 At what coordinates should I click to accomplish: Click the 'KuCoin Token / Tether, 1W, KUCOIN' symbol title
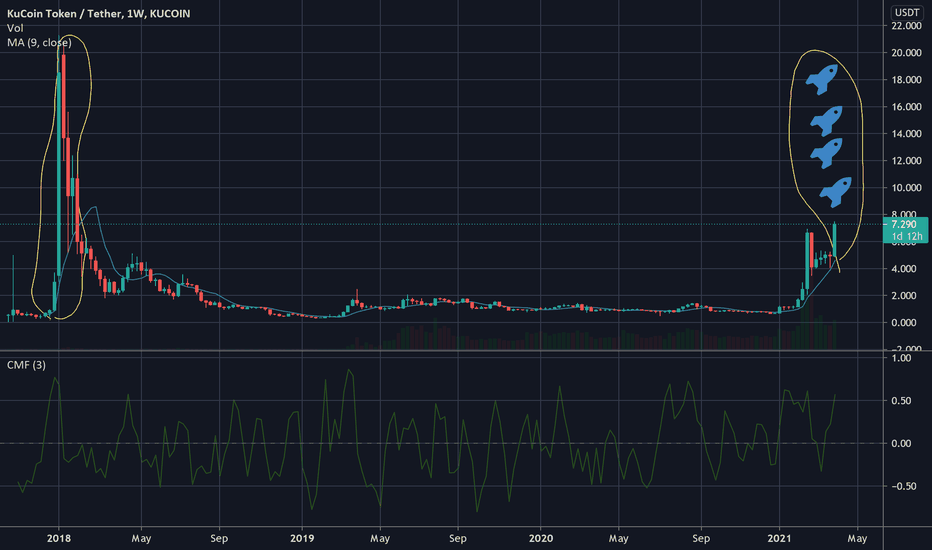(99, 14)
